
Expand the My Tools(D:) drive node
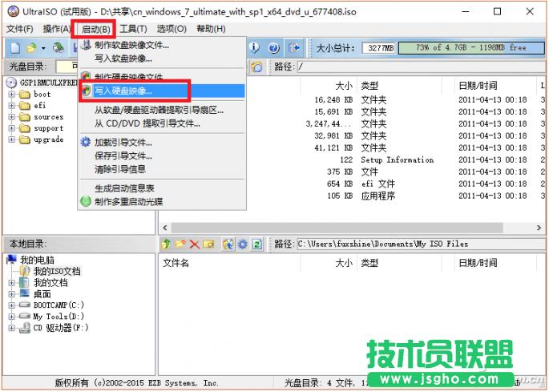[13, 316]
